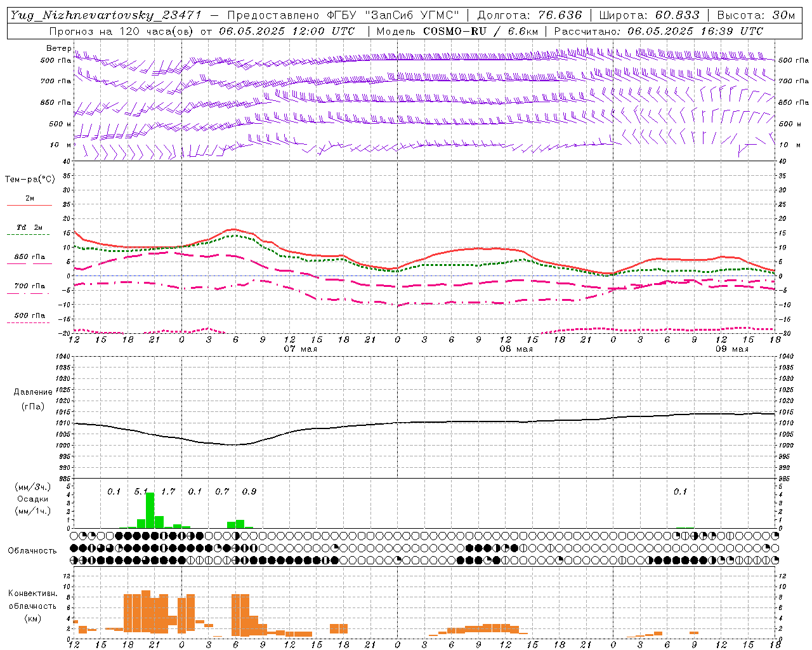Click the Конвективн. label
Viewport: 812px width, 650px height.
33,594
